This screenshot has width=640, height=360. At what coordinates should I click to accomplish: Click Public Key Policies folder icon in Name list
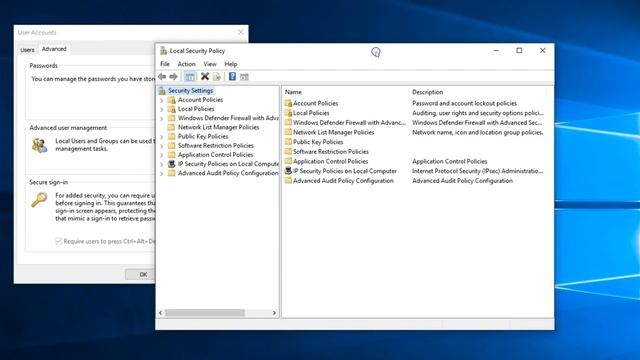(x=288, y=142)
